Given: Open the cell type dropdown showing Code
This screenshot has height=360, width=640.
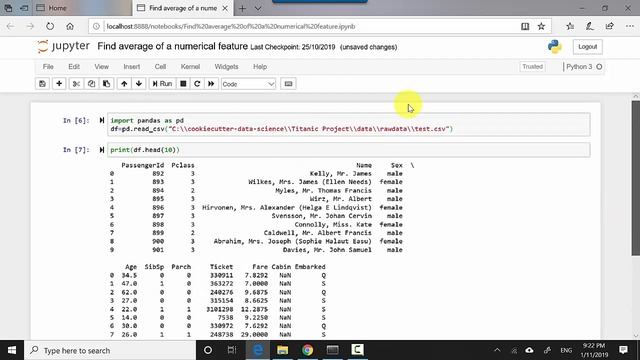Looking at the screenshot, I should (248, 84).
